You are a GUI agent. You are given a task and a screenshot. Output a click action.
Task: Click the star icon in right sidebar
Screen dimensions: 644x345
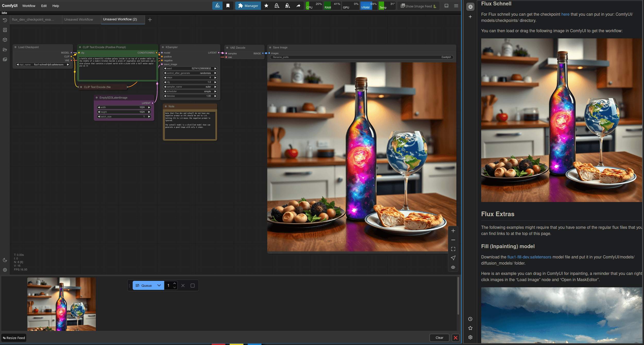pyautogui.click(x=470, y=328)
